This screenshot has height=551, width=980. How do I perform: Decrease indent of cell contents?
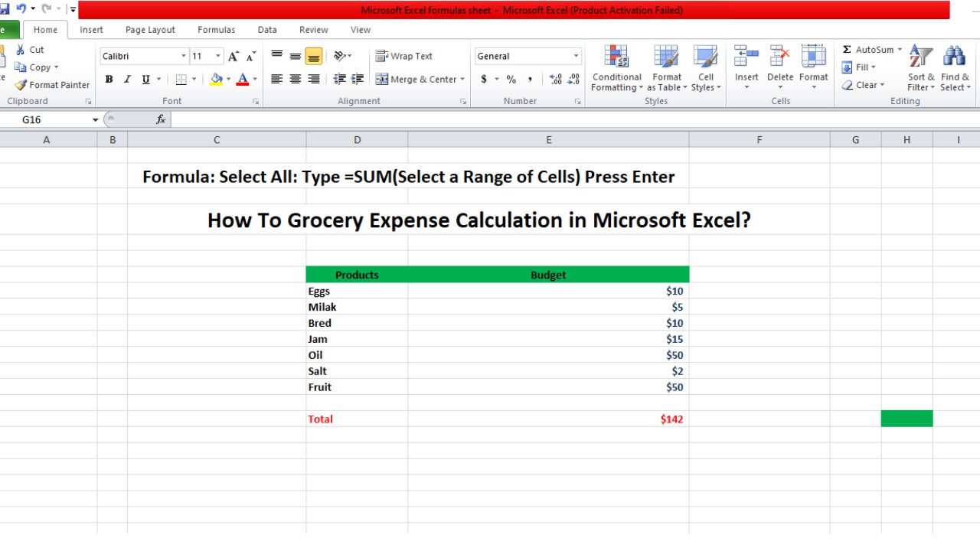click(x=339, y=79)
